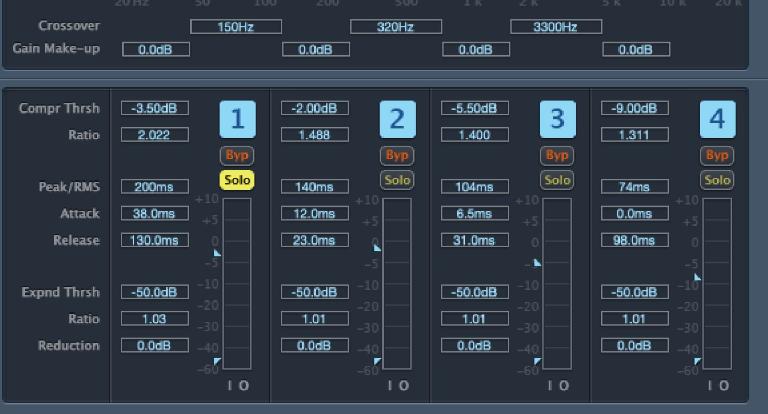Click band 1 compressor threshold arrow on meter
Image resolution: width=768 pixels, height=414 pixels.
(x=217, y=253)
